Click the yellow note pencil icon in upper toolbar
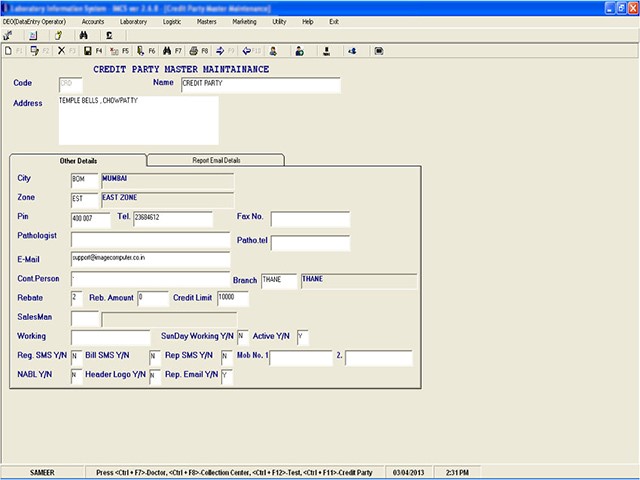The height and width of the screenshot is (480, 640). [58, 36]
